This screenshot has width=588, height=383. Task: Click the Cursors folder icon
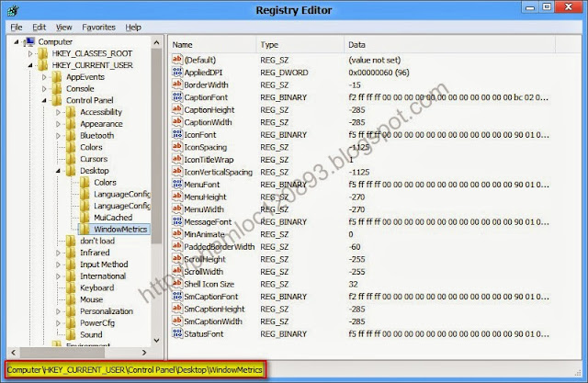click(71, 159)
